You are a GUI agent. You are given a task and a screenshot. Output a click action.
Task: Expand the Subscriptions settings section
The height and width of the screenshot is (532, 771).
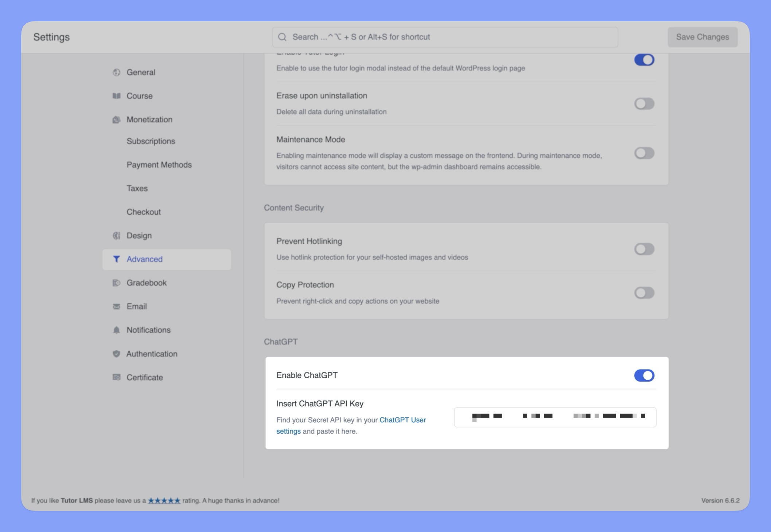[151, 141]
